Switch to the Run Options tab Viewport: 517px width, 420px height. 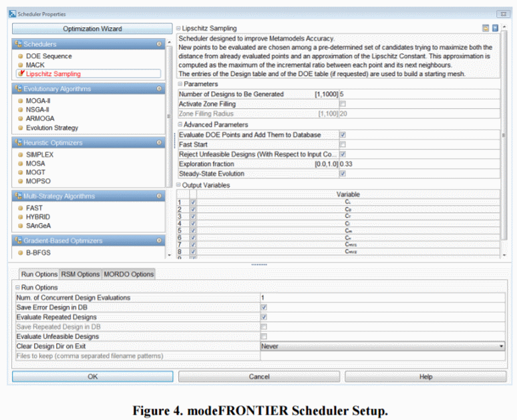pos(39,274)
